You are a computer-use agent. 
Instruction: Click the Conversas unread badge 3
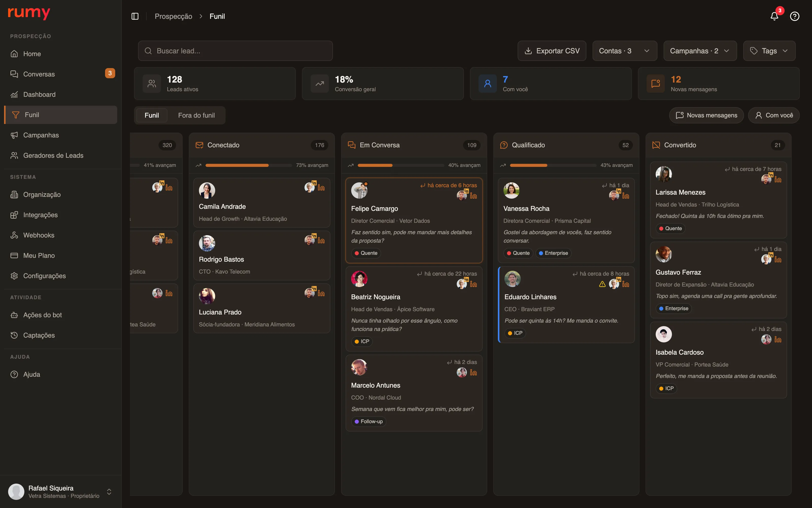[x=110, y=73]
